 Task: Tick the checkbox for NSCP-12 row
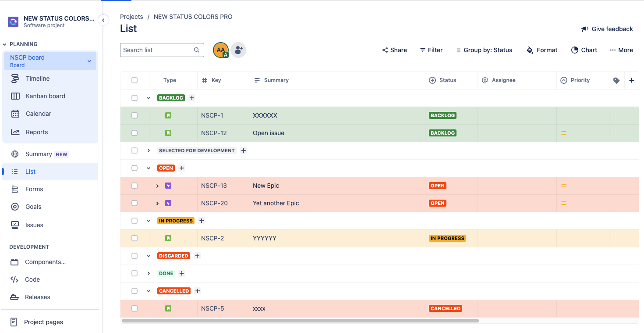click(x=134, y=133)
